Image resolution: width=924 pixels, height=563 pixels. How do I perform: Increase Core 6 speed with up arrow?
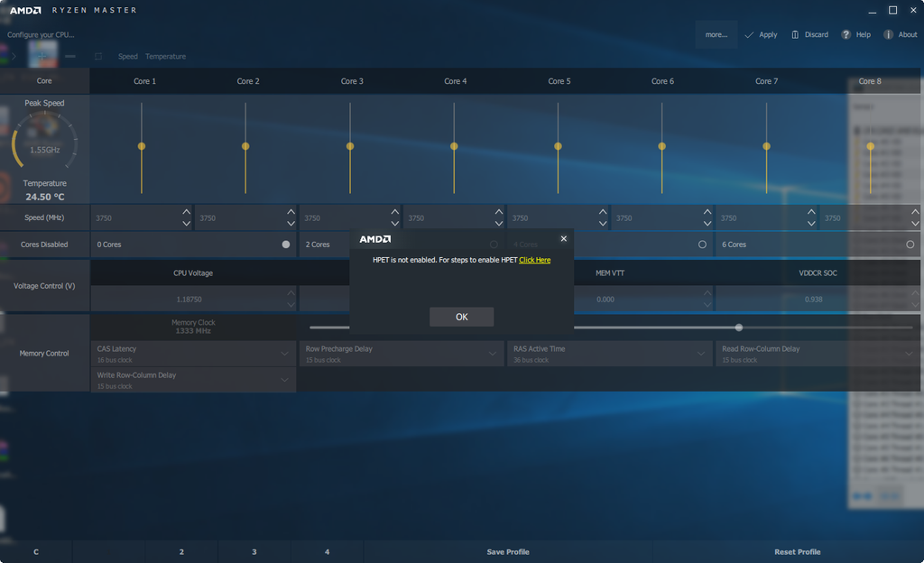(x=707, y=211)
